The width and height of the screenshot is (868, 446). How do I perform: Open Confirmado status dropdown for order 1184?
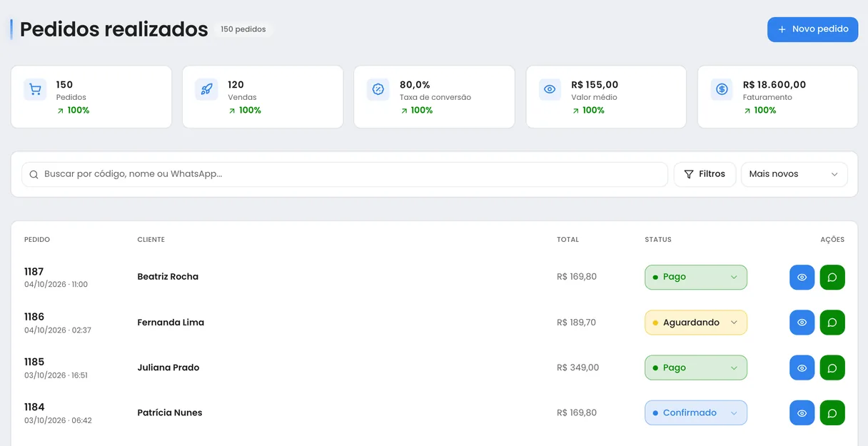pos(696,413)
